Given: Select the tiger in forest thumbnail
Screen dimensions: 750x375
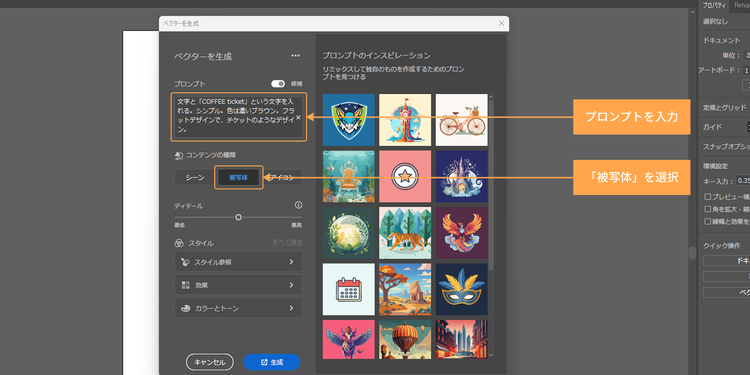Looking at the screenshot, I should click(405, 233).
